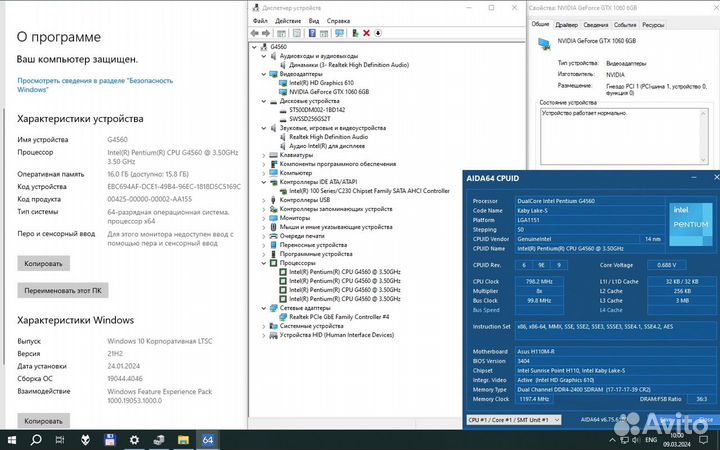The image size is (720, 450).
Task: Select Устройства HID row
Action: point(337,335)
